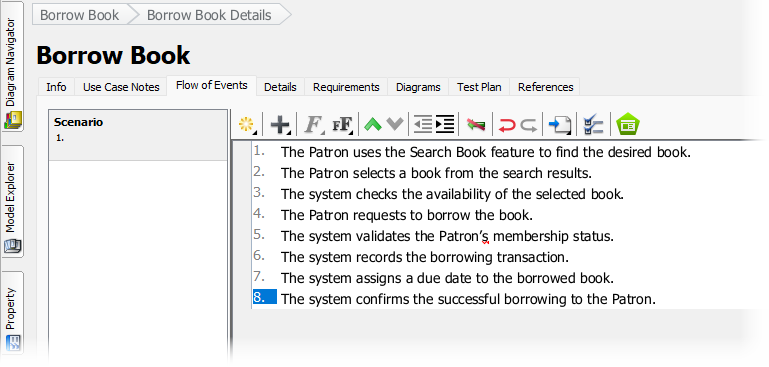Click the red-slashed green arrow icon

point(476,125)
